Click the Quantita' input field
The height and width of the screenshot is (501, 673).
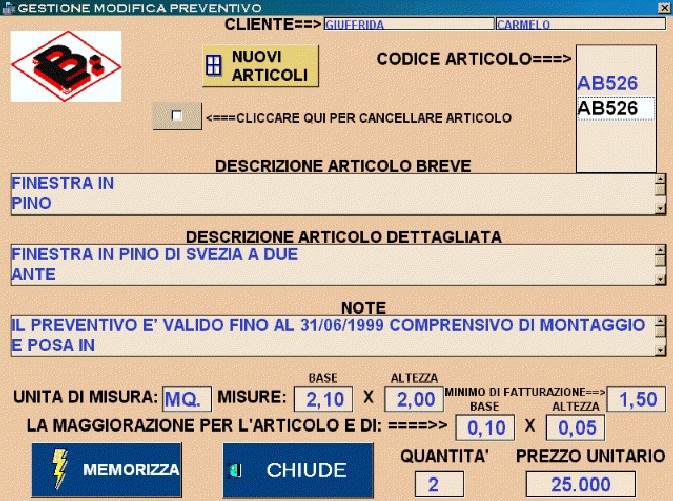[433, 485]
